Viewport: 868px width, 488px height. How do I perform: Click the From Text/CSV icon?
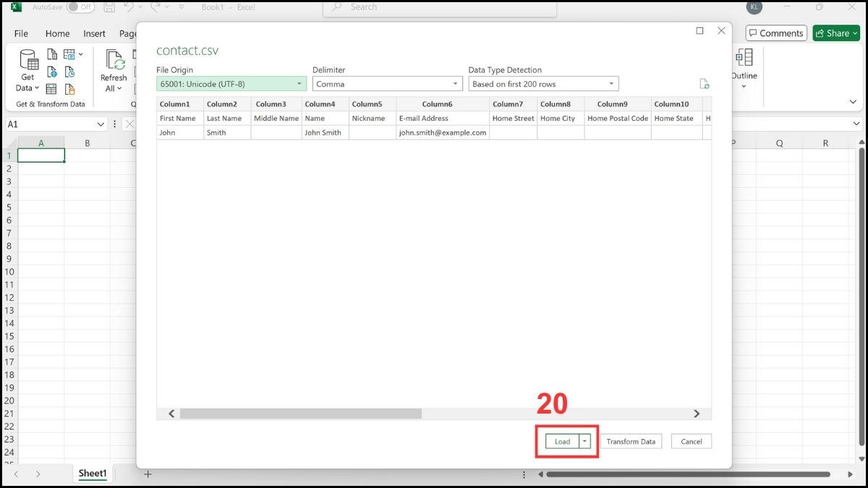tap(51, 53)
